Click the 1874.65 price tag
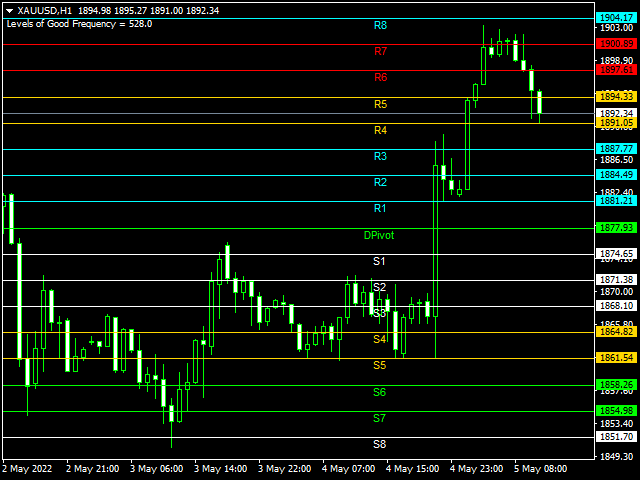The image size is (640, 480). 616,254
